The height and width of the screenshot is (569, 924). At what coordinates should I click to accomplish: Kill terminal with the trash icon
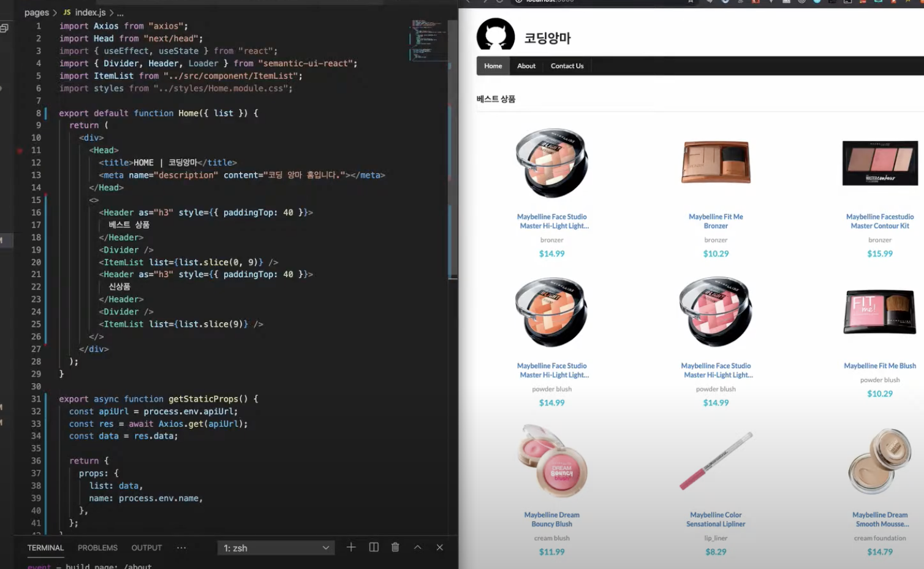click(395, 547)
